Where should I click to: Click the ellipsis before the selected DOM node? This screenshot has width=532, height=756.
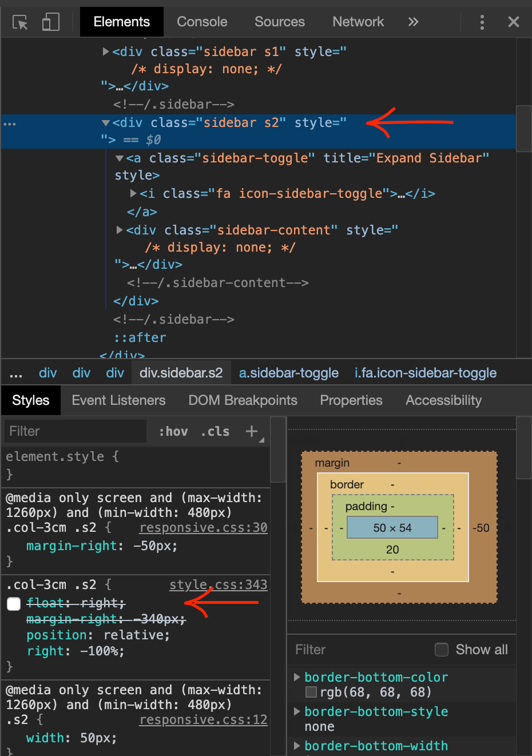coord(10,124)
